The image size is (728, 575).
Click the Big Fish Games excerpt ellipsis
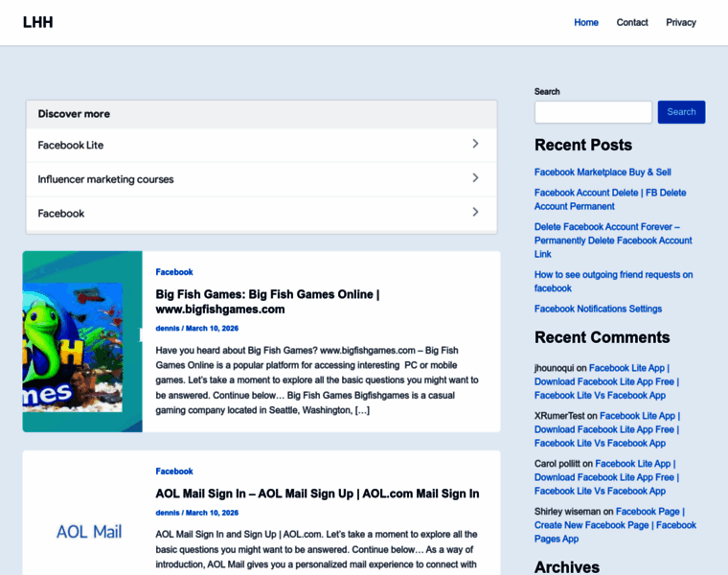point(362,410)
